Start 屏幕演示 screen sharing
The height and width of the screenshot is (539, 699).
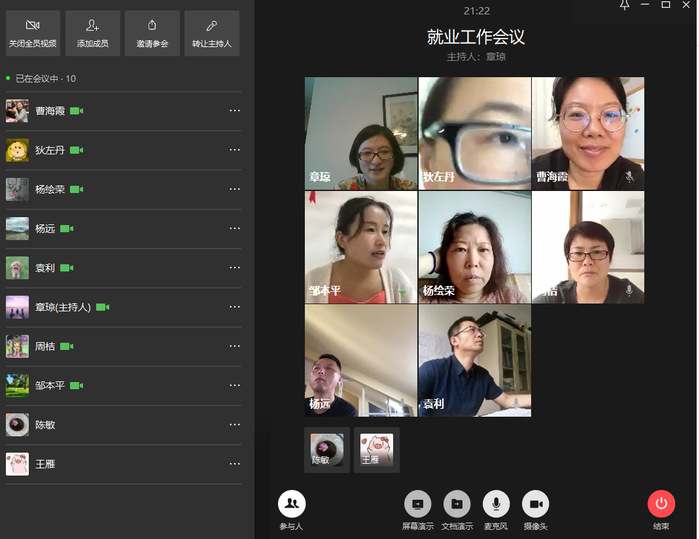click(418, 505)
